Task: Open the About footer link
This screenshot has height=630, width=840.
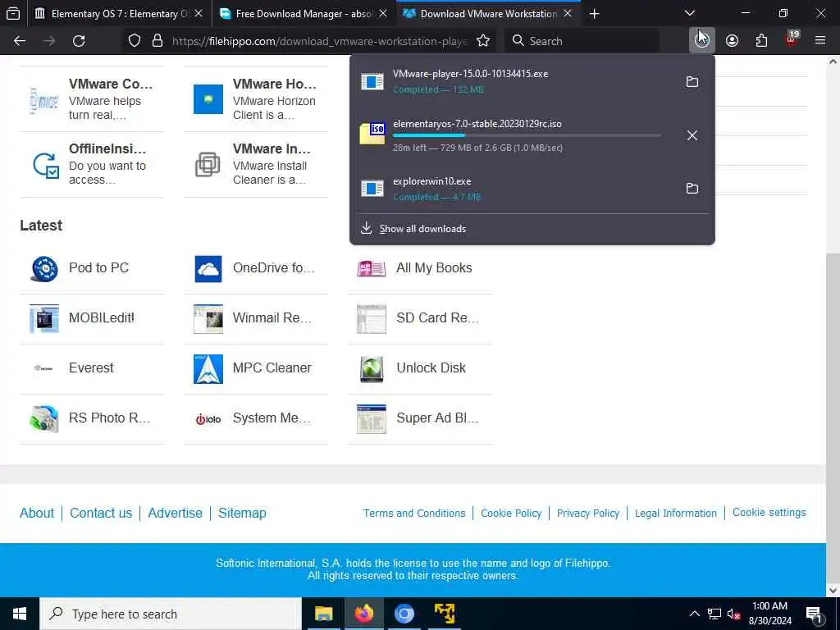Action: coord(37,514)
